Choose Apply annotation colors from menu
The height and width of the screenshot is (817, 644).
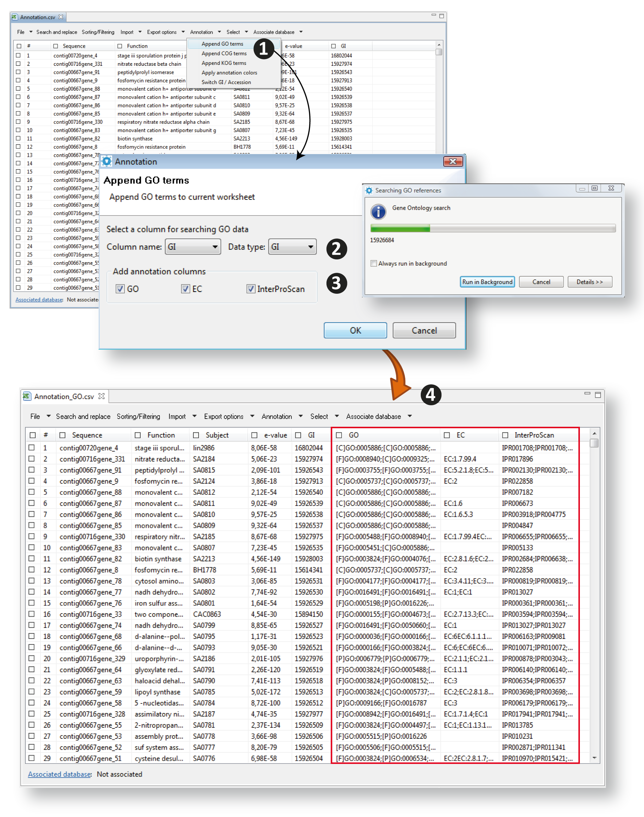pyautogui.click(x=229, y=72)
